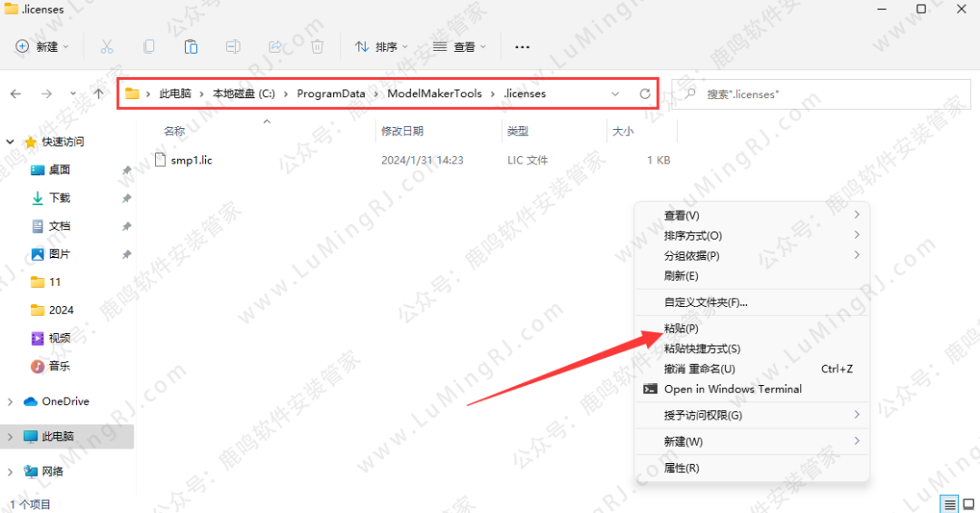Switch to details view layout icon
The height and width of the screenshot is (513, 980).
tap(949, 504)
